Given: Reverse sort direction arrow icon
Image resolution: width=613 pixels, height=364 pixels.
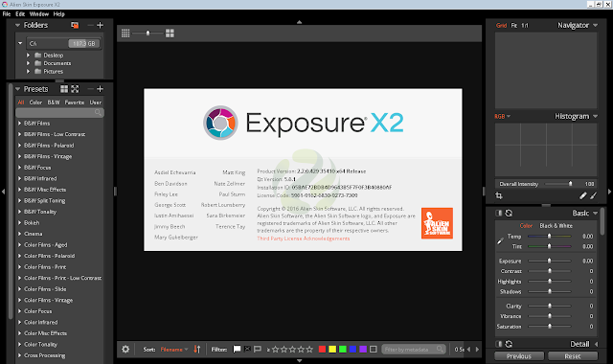Looking at the screenshot, I should [x=197, y=349].
